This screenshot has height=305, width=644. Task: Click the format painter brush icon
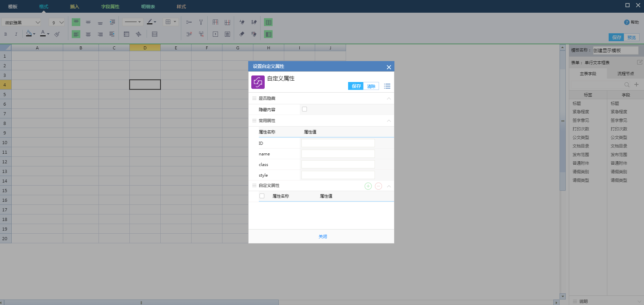(57, 34)
